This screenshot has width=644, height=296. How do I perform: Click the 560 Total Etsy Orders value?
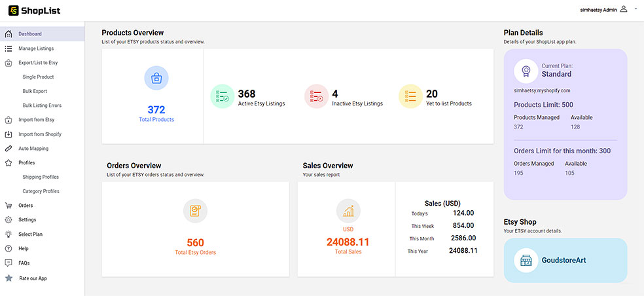[195, 242]
